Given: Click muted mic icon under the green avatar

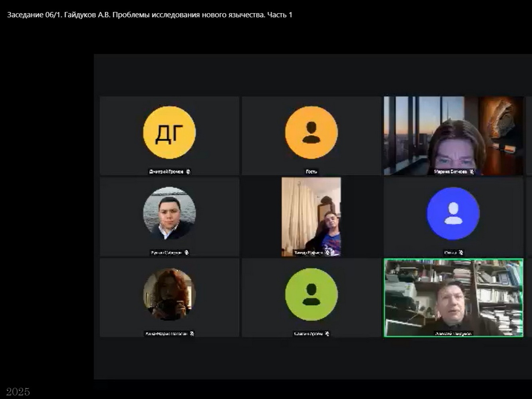Looking at the screenshot, I should 327,334.
